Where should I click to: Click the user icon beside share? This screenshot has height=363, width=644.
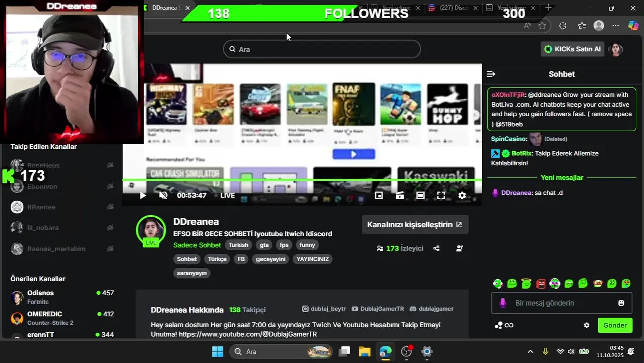[459, 248]
